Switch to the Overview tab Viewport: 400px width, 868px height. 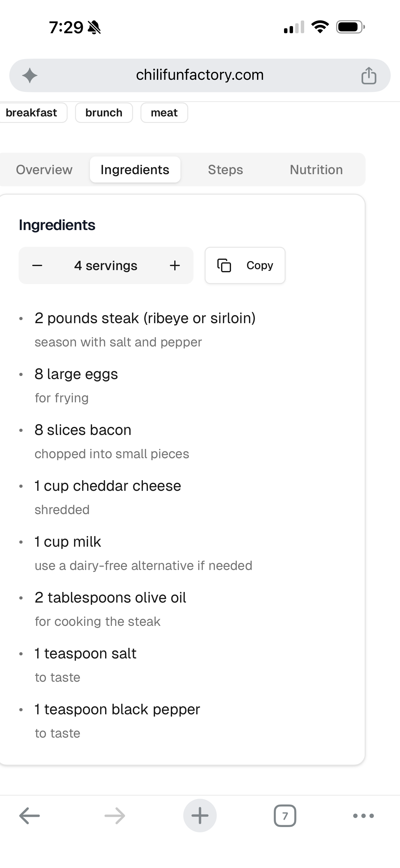[44, 170]
